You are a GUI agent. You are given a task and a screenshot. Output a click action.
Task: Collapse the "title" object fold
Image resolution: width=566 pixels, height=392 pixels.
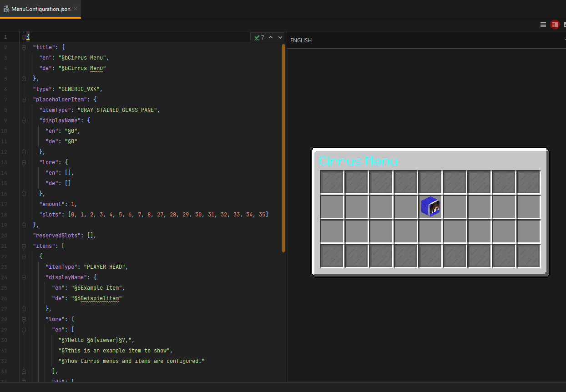coord(23,47)
